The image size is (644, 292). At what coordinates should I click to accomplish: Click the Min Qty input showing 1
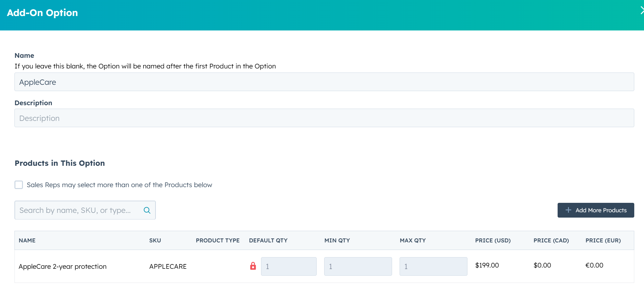(x=358, y=266)
